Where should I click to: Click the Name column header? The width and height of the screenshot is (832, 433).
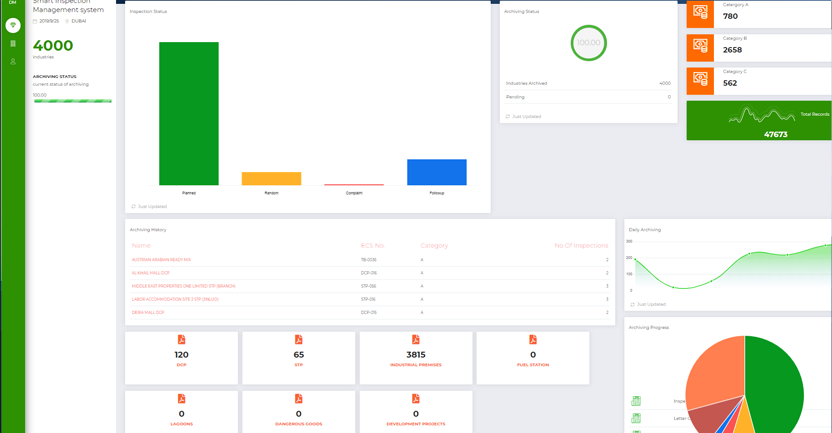pyautogui.click(x=141, y=246)
